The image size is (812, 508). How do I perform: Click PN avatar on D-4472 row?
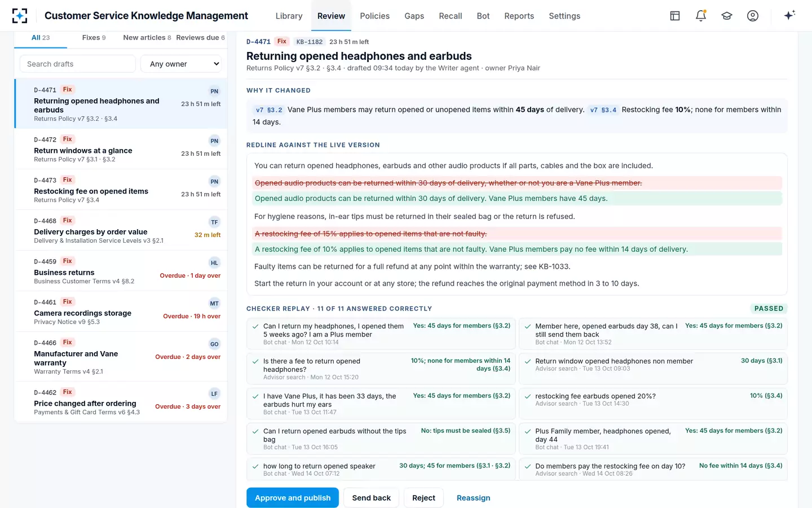(x=214, y=141)
